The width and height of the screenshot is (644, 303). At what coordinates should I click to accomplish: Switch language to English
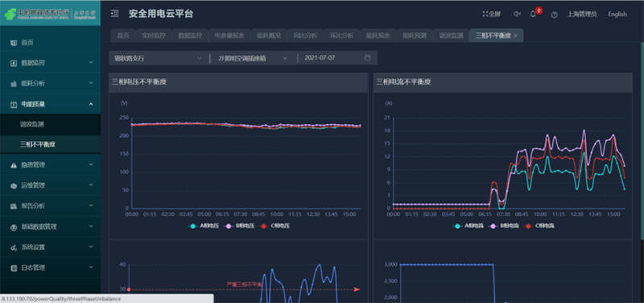tap(617, 14)
